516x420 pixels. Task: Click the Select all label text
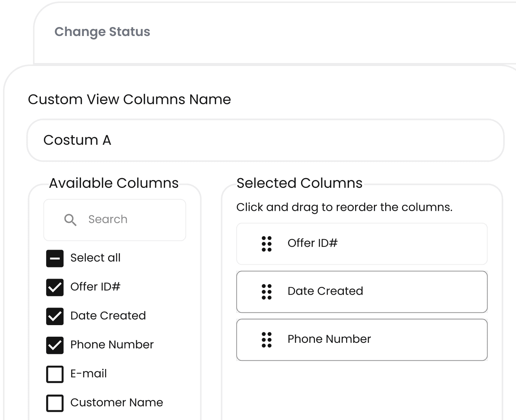click(x=95, y=258)
